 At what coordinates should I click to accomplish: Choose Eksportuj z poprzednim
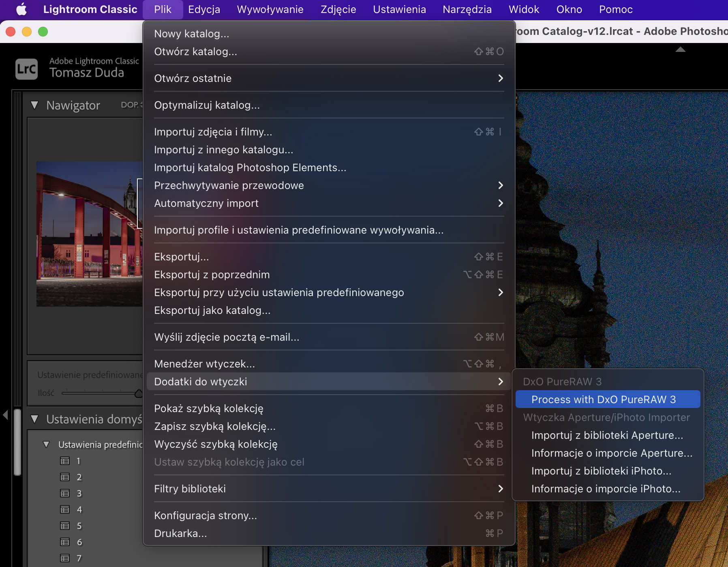[x=329, y=275]
